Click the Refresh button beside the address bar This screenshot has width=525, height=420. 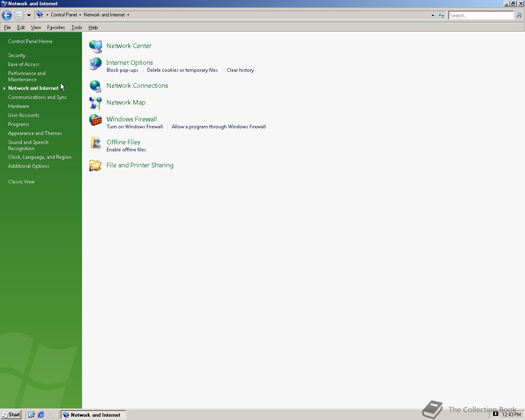coord(441,15)
